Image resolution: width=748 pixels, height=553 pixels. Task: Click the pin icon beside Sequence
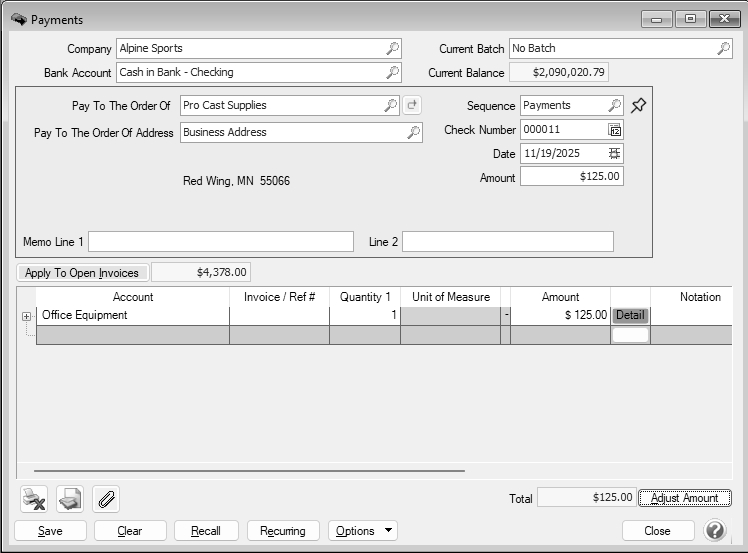click(639, 106)
